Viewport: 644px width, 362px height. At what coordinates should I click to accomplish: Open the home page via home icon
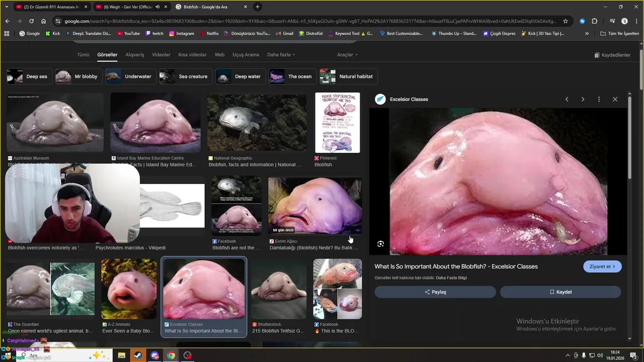pos(43,21)
